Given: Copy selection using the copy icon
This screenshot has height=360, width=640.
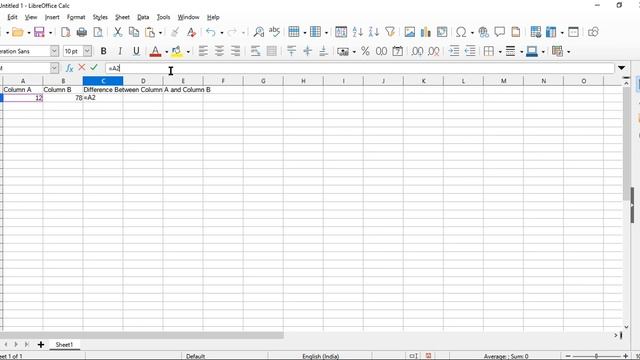Looking at the screenshot, I should tap(134, 32).
